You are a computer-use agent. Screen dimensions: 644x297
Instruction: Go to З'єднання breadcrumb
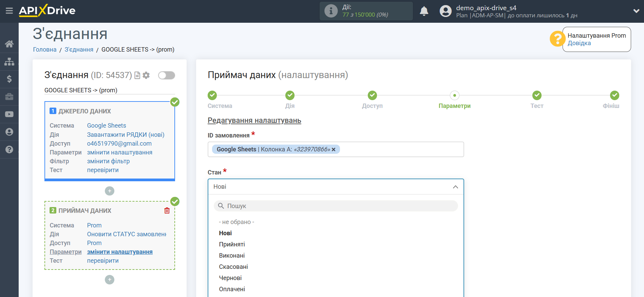(79, 50)
